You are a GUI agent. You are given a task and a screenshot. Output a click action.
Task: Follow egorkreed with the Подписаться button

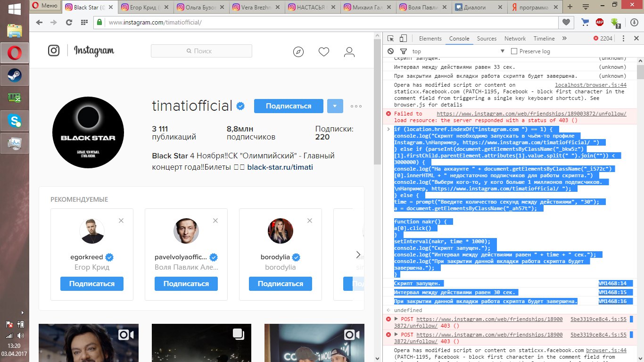(x=91, y=284)
